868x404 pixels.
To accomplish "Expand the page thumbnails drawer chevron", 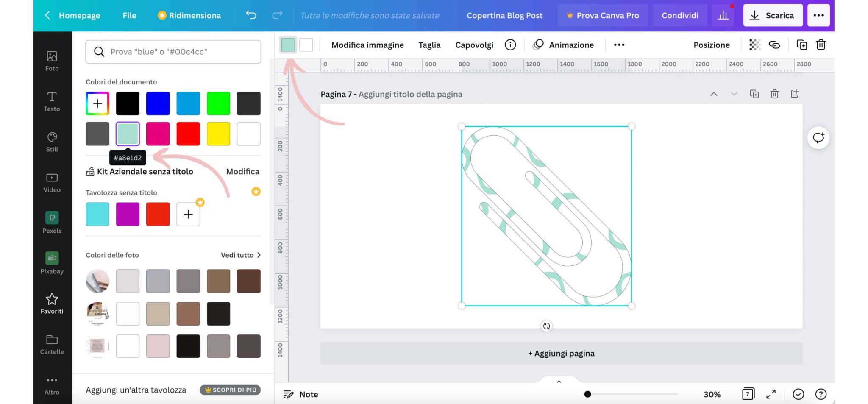I will tap(559, 382).
